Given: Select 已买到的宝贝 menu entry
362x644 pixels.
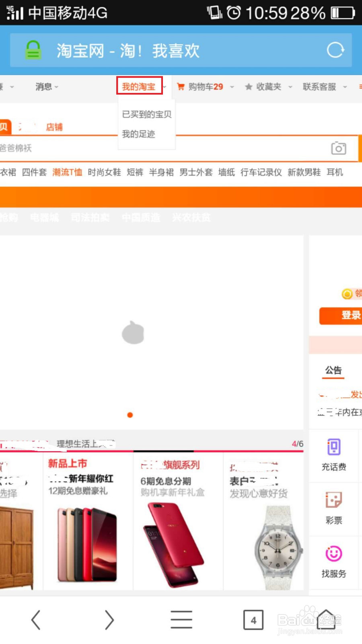Looking at the screenshot, I should pyautogui.click(x=147, y=114).
